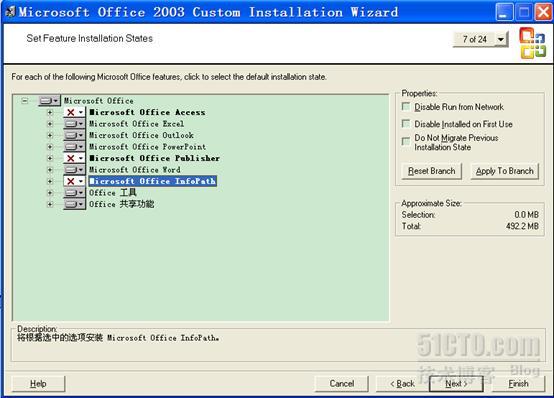554x398 pixels.
Task: Click the red X state icon beside InfoPath
Action: point(75,181)
